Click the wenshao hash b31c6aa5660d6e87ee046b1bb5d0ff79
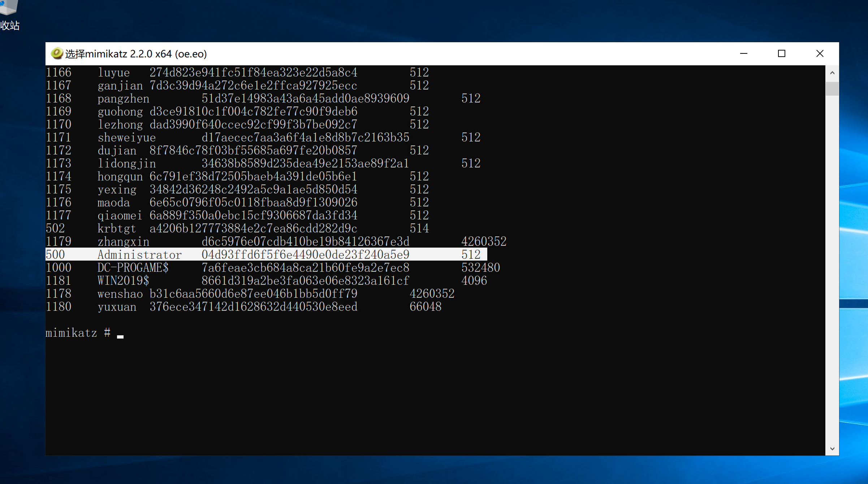The height and width of the screenshot is (484, 868). click(253, 294)
